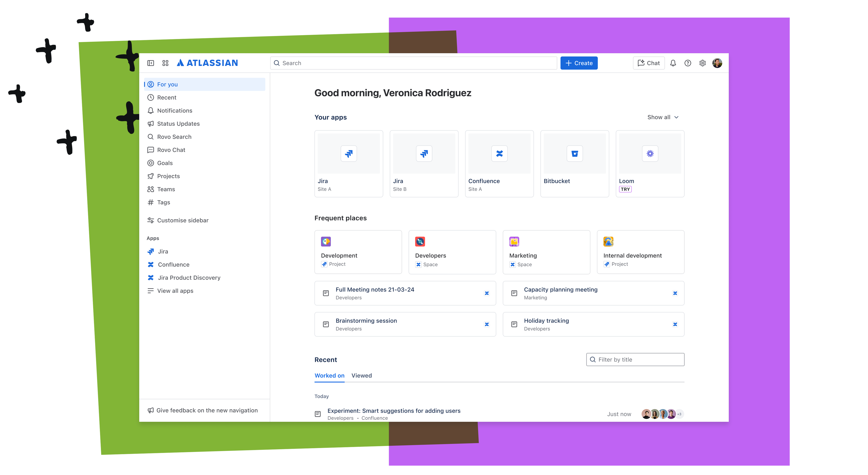Open the settings gear icon

(702, 63)
